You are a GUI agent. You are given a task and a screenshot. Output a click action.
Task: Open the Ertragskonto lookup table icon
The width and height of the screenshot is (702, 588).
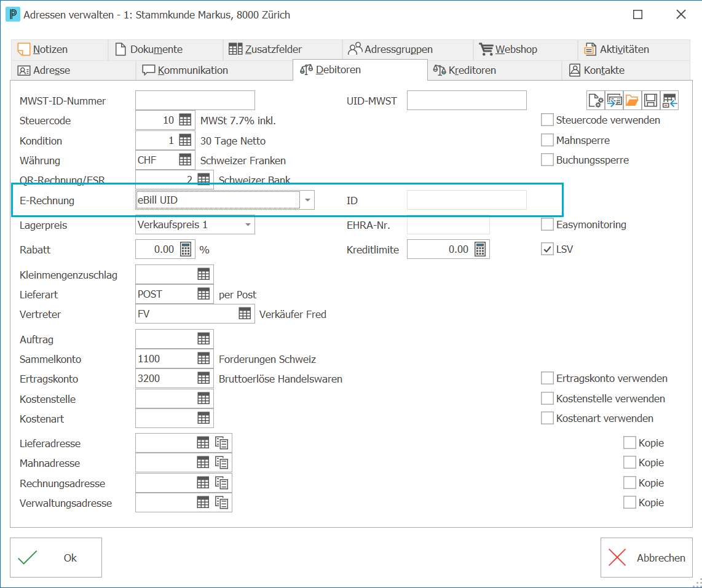pos(203,378)
